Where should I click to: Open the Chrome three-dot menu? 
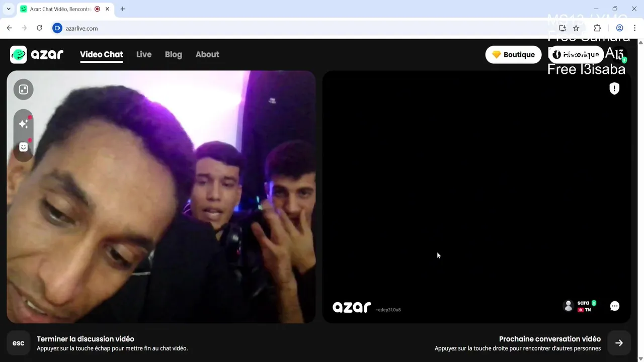pyautogui.click(x=634, y=28)
